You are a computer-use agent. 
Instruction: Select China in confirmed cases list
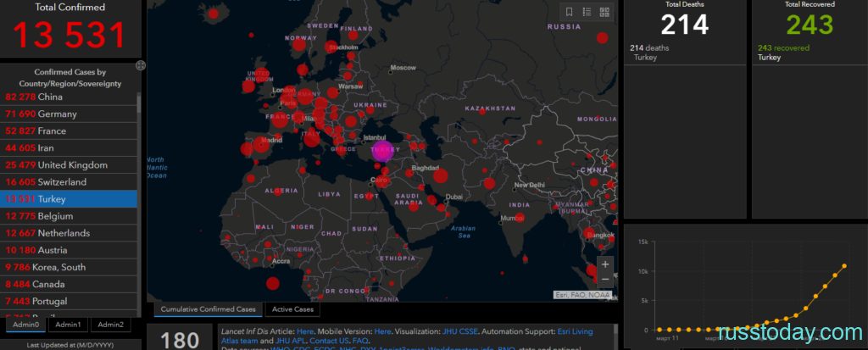pyautogui.click(x=68, y=97)
